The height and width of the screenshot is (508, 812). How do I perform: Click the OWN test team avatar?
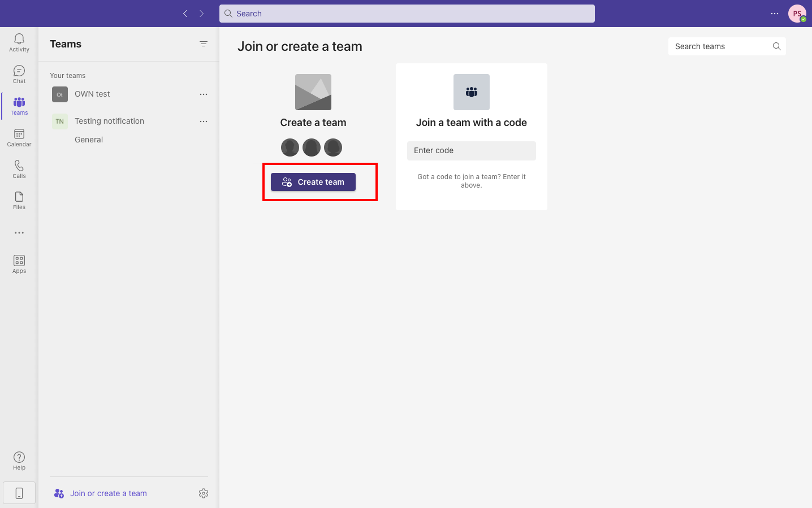(x=60, y=94)
